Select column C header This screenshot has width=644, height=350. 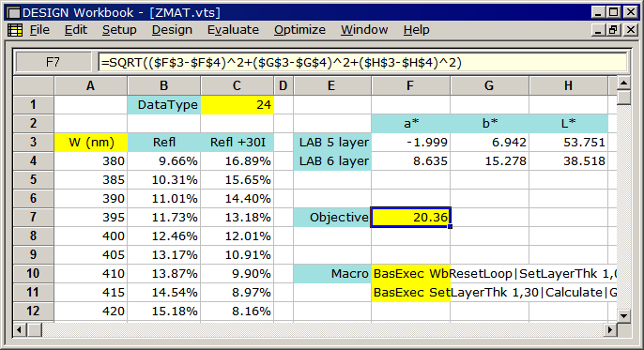(x=237, y=85)
